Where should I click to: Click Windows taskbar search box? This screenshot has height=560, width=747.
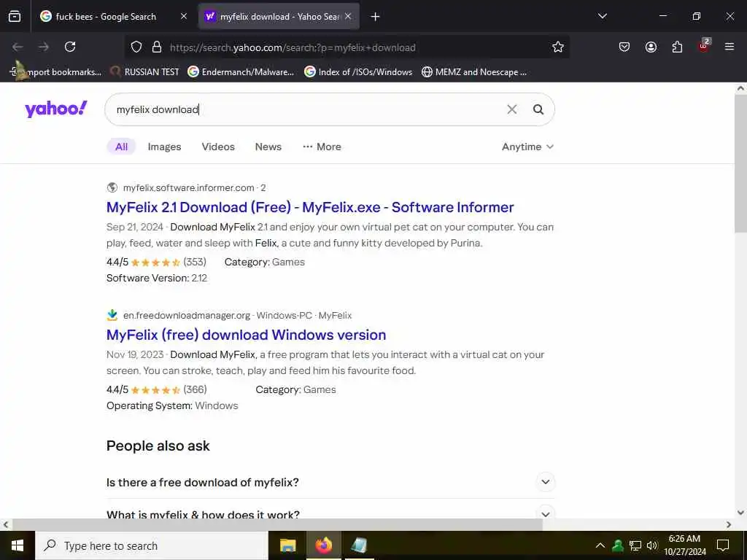(x=152, y=545)
